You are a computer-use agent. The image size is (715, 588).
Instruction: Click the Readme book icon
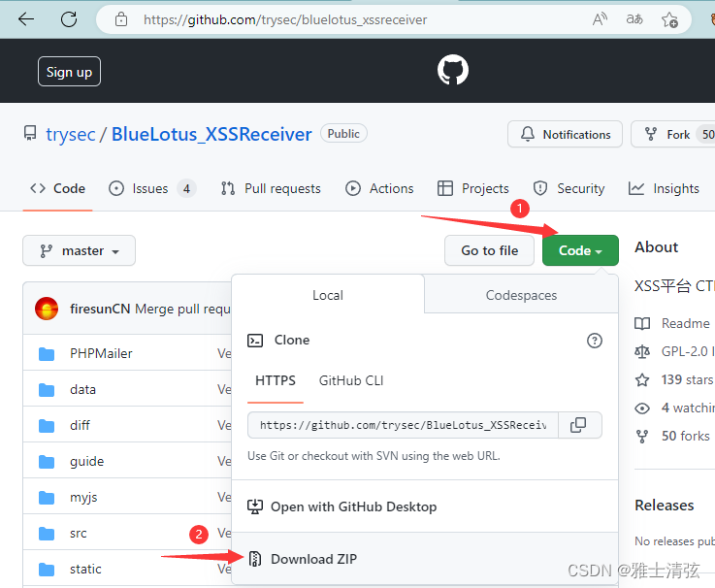[x=642, y=323]
